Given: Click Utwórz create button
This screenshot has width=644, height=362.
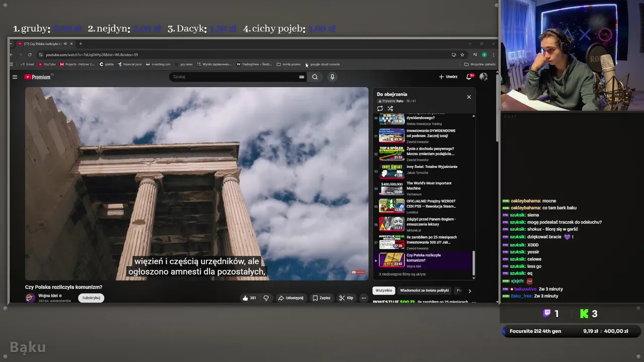Looking at the screenshot, I should click(448, 77).
